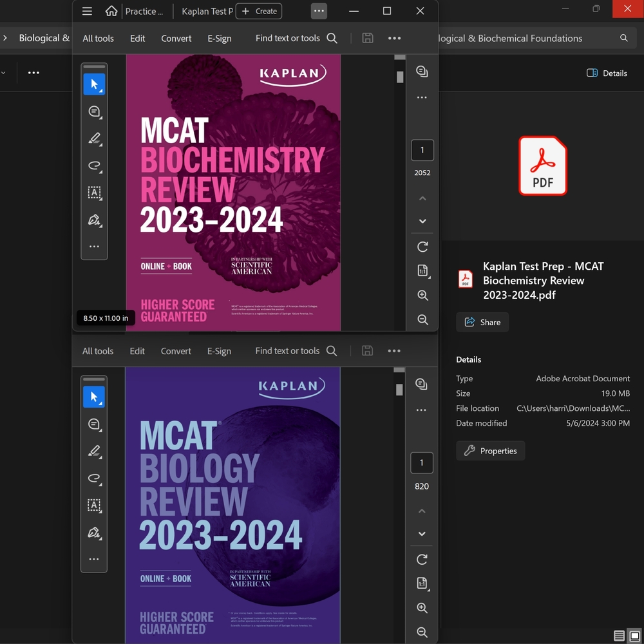Open page display options in upper window
Image resolution: width=644 pixels, height=644 pixels.
click(x=422, y=270)
